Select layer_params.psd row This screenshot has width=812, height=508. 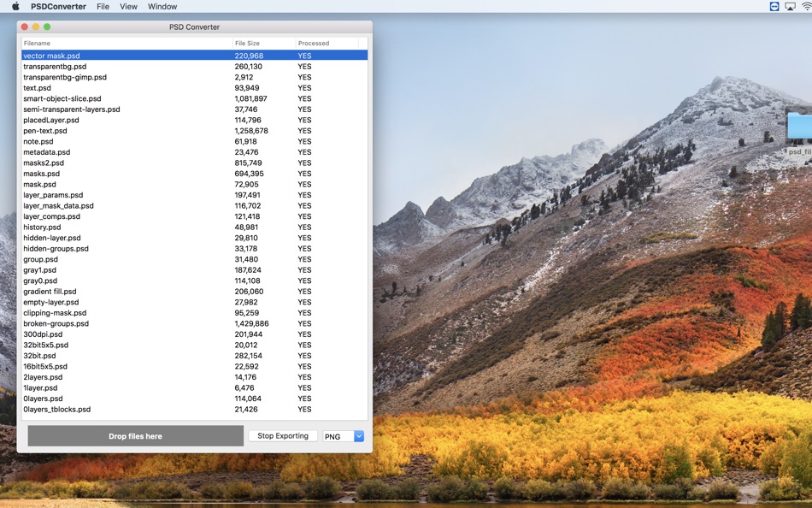click(195, 195)
